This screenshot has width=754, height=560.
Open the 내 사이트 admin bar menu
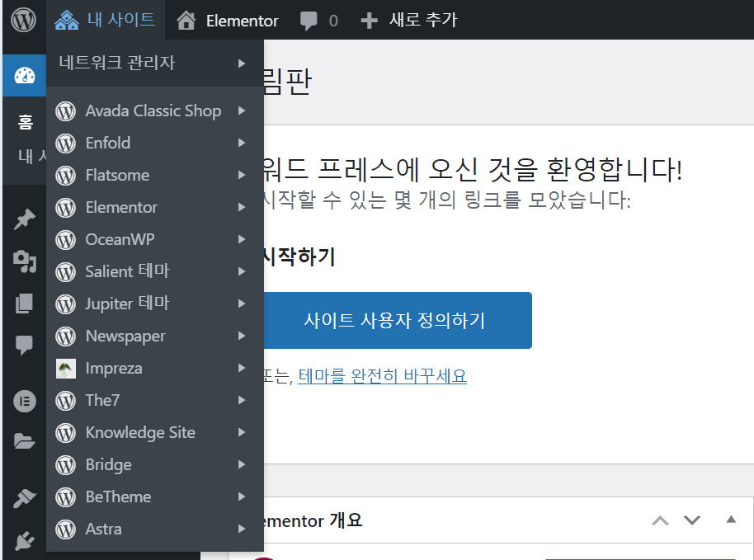[x=106, y=20]
